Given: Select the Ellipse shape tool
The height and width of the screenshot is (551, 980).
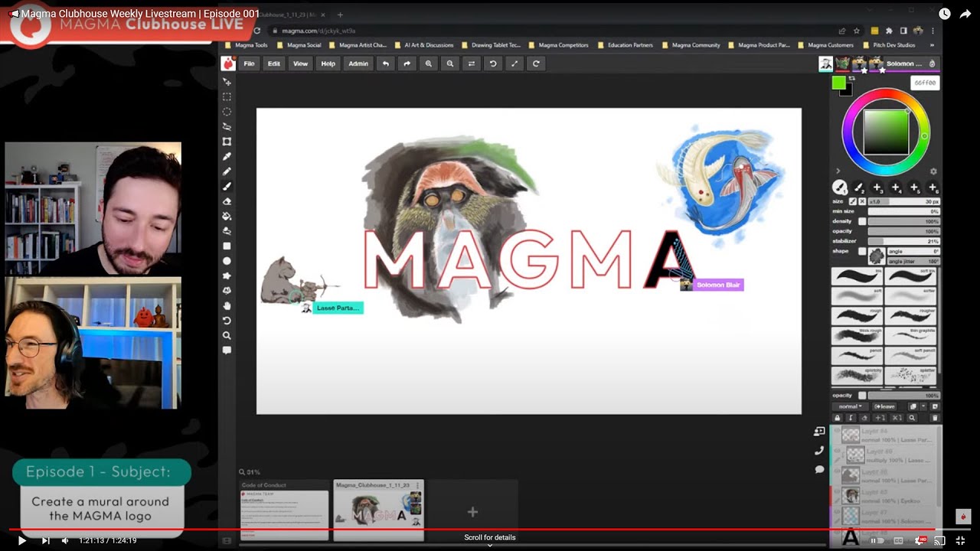Looking at the screenshot, I should click(x=227, y=261).
